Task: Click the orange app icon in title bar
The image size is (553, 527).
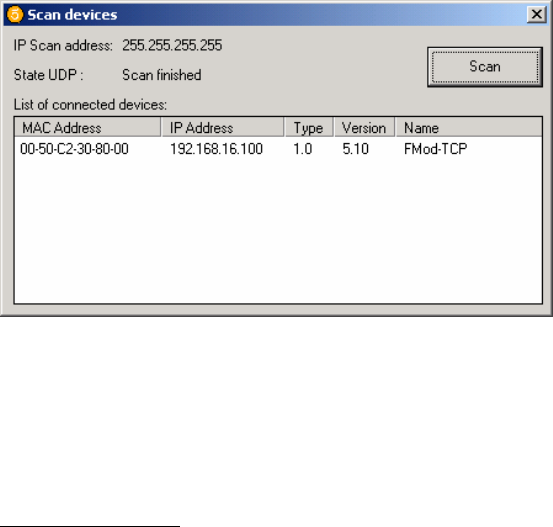Action: point(15,14)
